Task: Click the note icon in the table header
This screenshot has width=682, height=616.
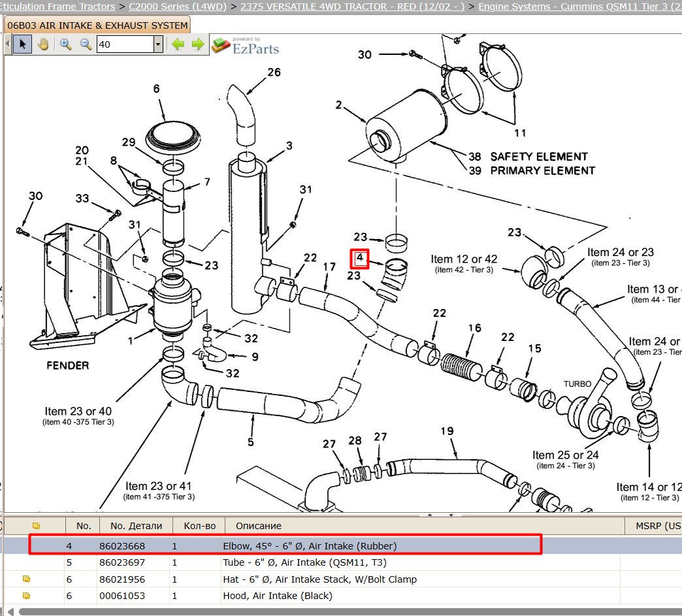Action: [x=36, y=525]
